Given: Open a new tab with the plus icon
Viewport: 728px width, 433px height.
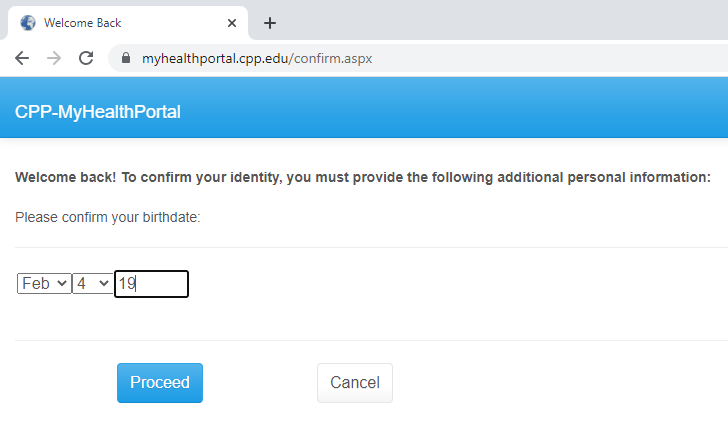Looking at the screenshot, I should 270,23.
